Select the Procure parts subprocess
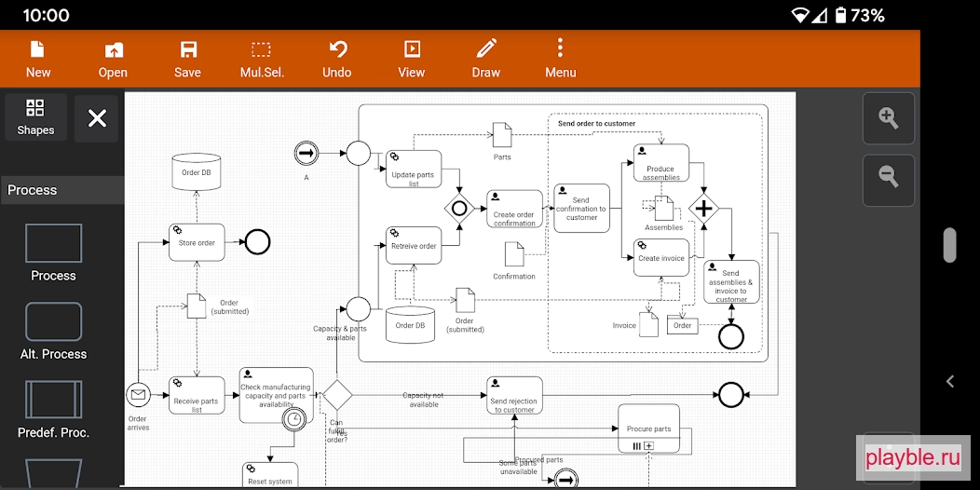This screenshot has width=980, height=490. coord(648,429)
